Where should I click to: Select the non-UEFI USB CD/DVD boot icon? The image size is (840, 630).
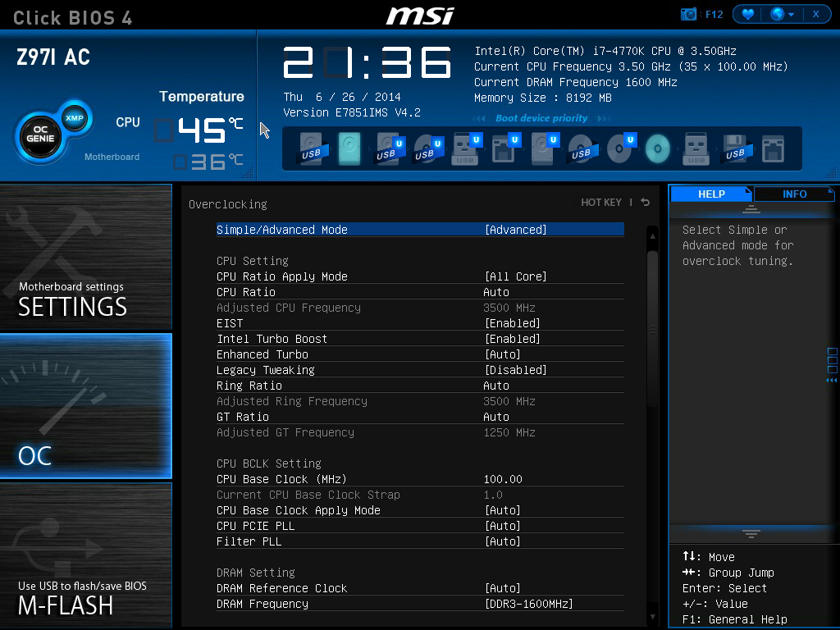click(x=582, y=149)
